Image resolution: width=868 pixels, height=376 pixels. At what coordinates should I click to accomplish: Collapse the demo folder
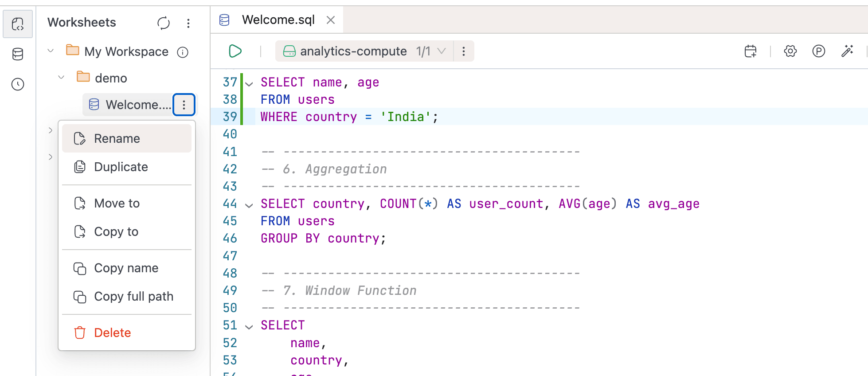(61, 78)
